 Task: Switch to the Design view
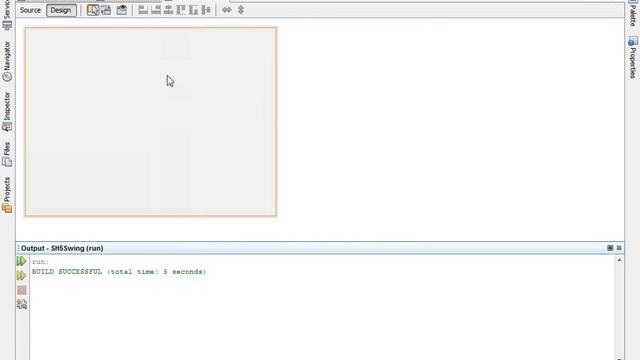pos(61,10)
